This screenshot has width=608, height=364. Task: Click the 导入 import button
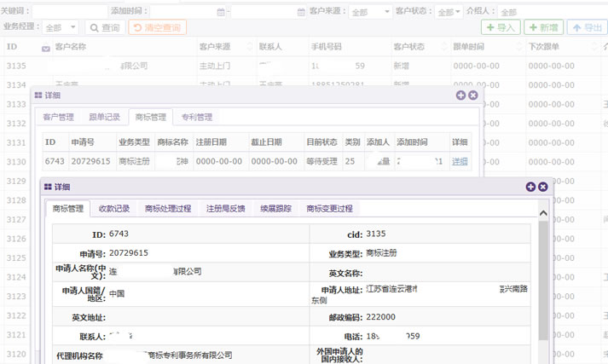pyautogui.click(x=501, y=28)
